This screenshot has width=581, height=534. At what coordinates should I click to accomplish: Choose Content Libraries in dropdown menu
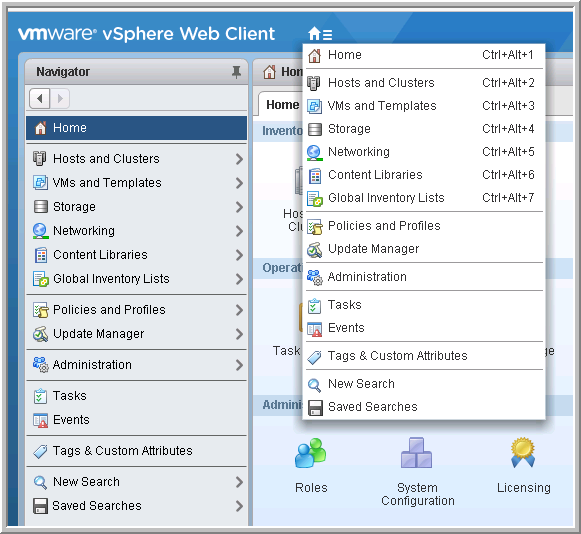tap(424, 175)
